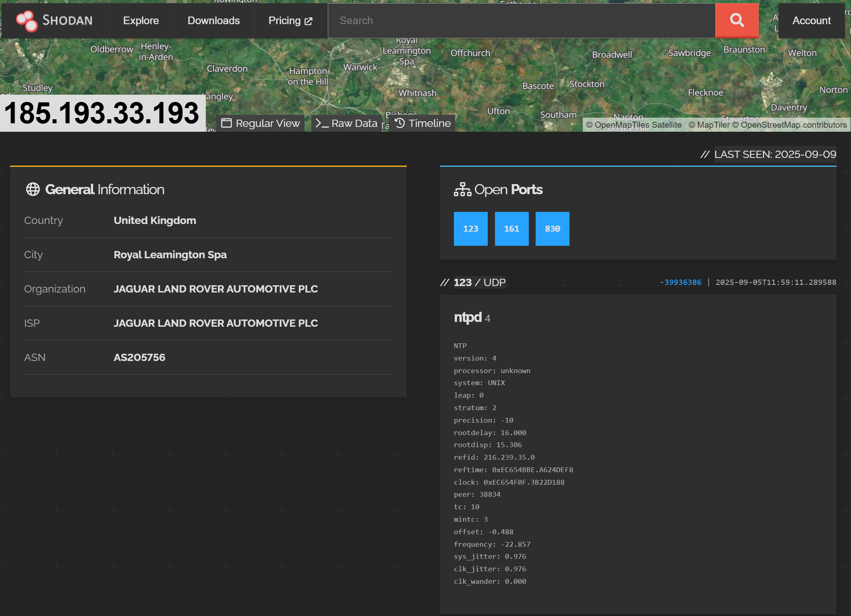Screen dimensions: 851x616
Task: Click the network icon beside Open Ports
Action: (x=462, y=189)
